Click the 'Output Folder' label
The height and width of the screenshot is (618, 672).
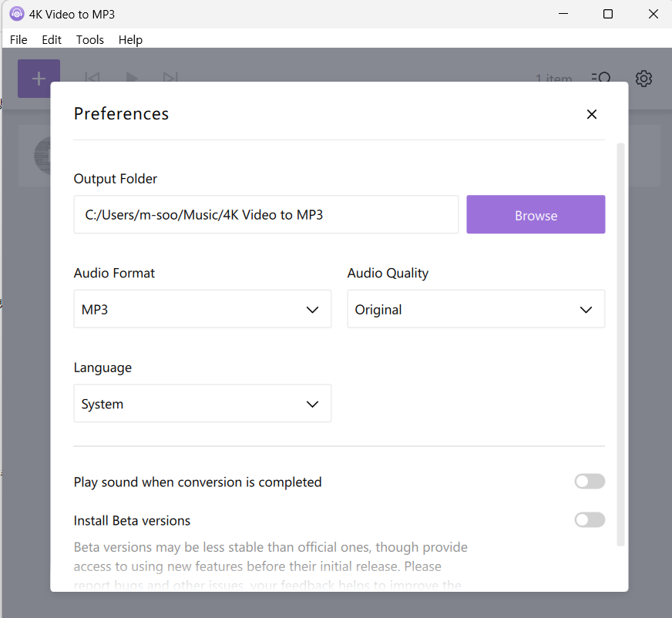click(x=116, y=179)
